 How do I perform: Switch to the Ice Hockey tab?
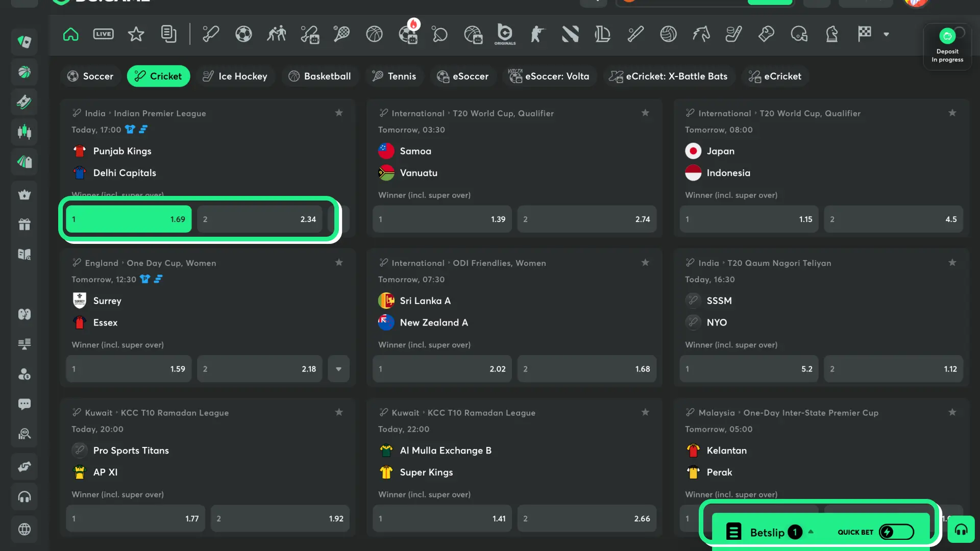(x=235, y=76)
